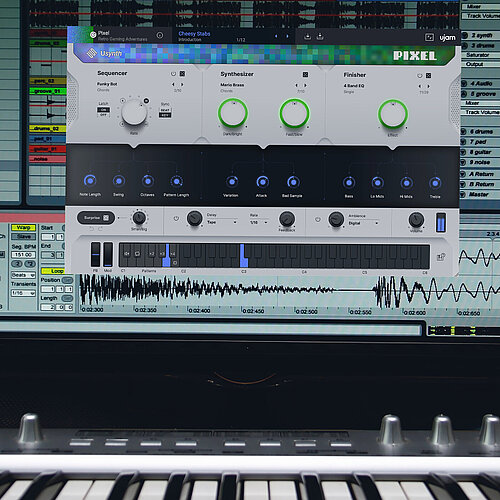
Task: Open Transients 1/16 dropdown in Ableton
Action: coord(23,293)
